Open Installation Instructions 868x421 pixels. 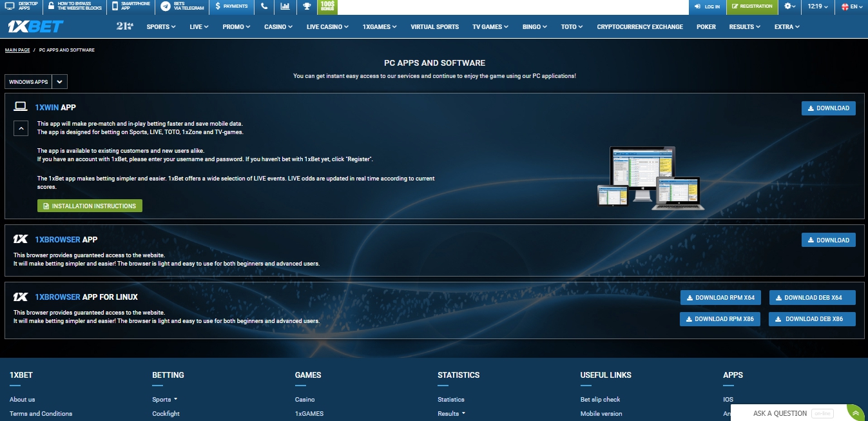pyautogui.click(x=90, y=206)
